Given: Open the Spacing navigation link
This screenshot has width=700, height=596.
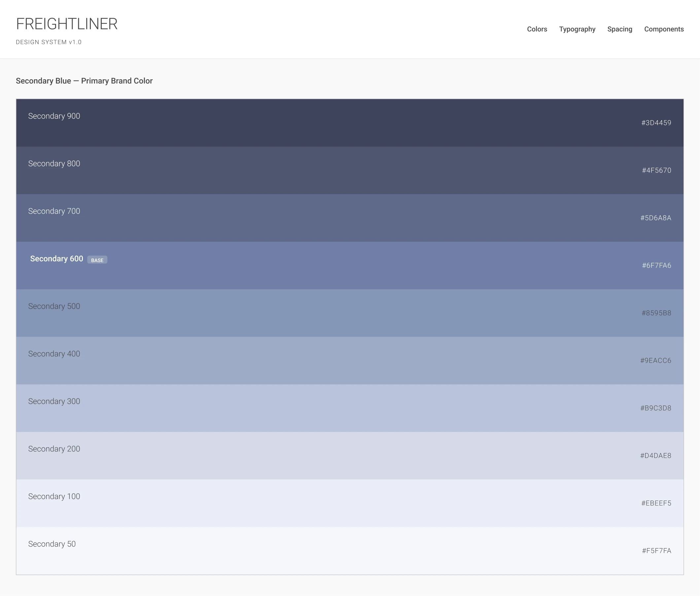Looking at the screenshot, I should click(x=619, y=29).
